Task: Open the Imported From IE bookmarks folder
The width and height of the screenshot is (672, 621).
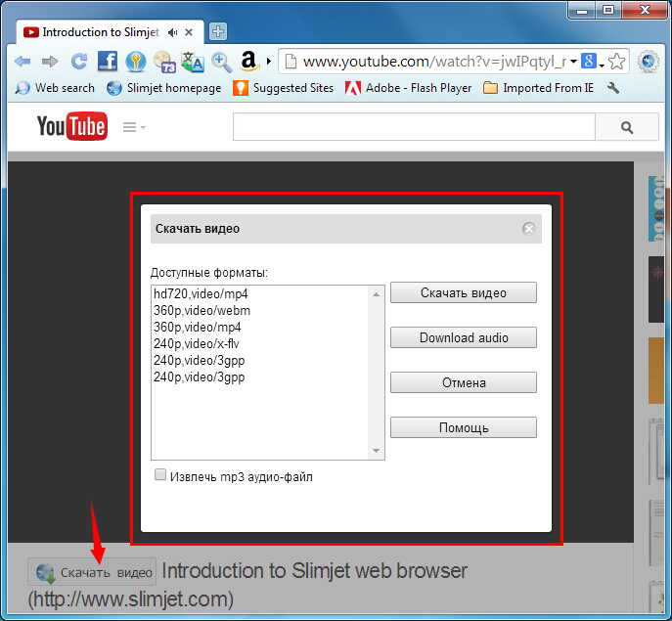Action: coord(538,88)
